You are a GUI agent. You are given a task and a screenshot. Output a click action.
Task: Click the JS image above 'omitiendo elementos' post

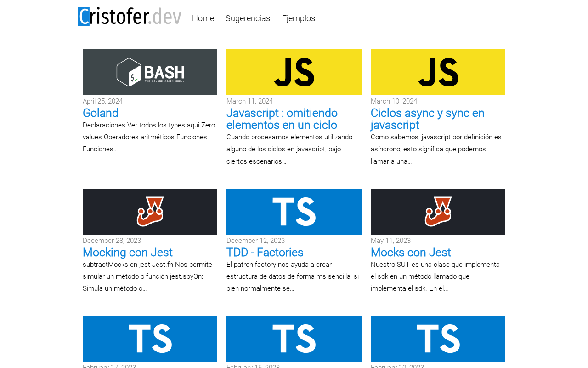294,72
